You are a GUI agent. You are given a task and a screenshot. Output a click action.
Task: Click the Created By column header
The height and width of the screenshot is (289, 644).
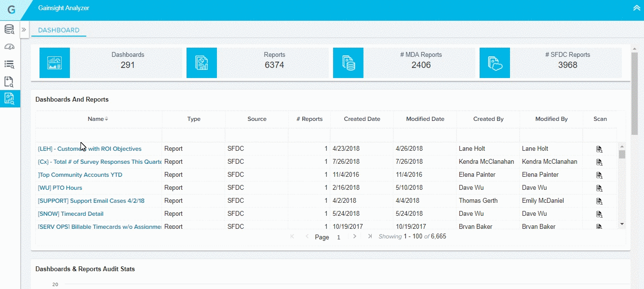488,119
